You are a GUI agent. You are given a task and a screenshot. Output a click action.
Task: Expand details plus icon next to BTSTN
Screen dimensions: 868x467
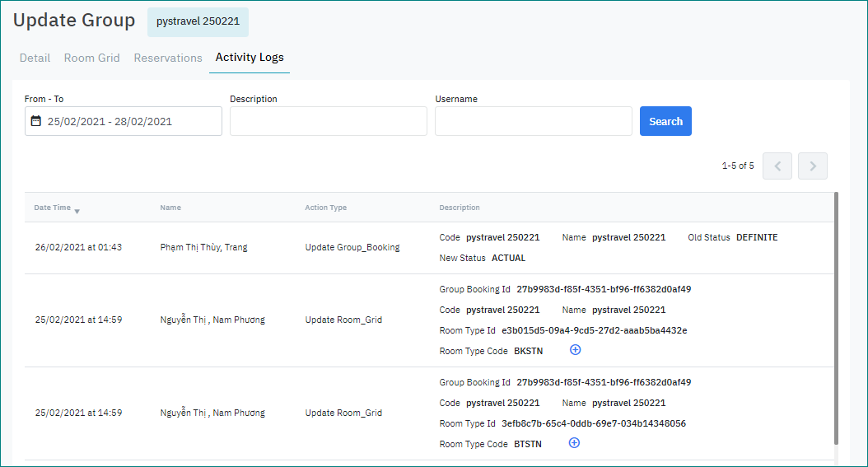(x=575, y=443)
